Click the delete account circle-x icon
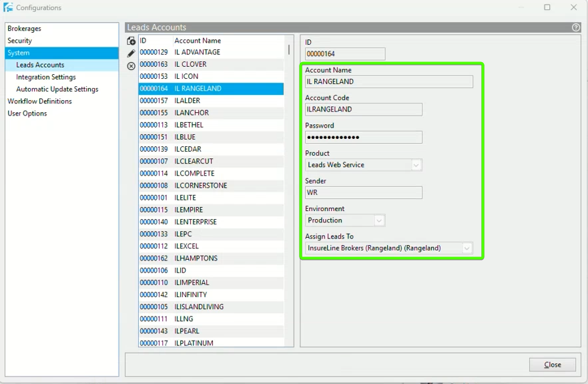This screenshot has height=384, width=588. coord(131,66)
